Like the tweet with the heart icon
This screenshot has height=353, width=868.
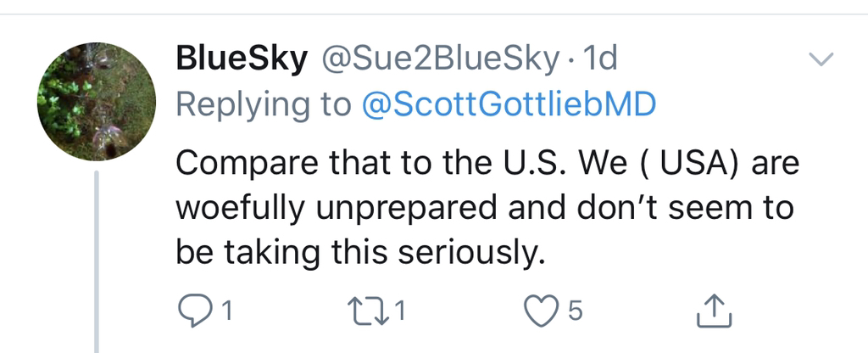(x=539, y=312)
